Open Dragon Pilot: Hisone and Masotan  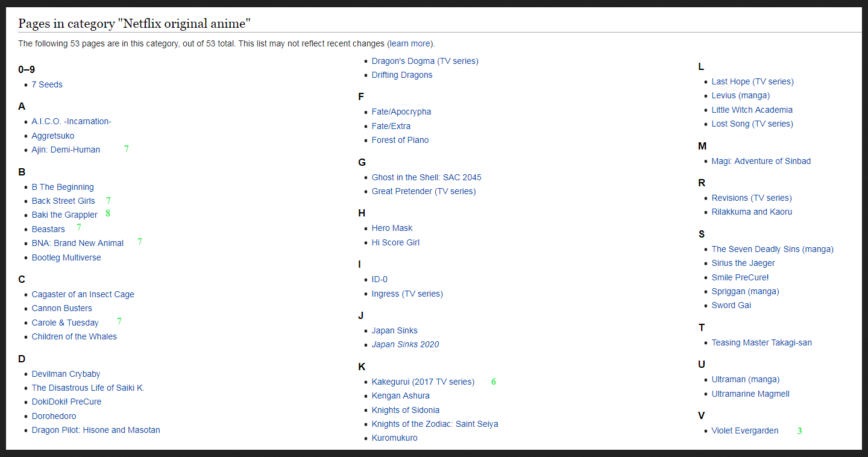tap(96, 430)
